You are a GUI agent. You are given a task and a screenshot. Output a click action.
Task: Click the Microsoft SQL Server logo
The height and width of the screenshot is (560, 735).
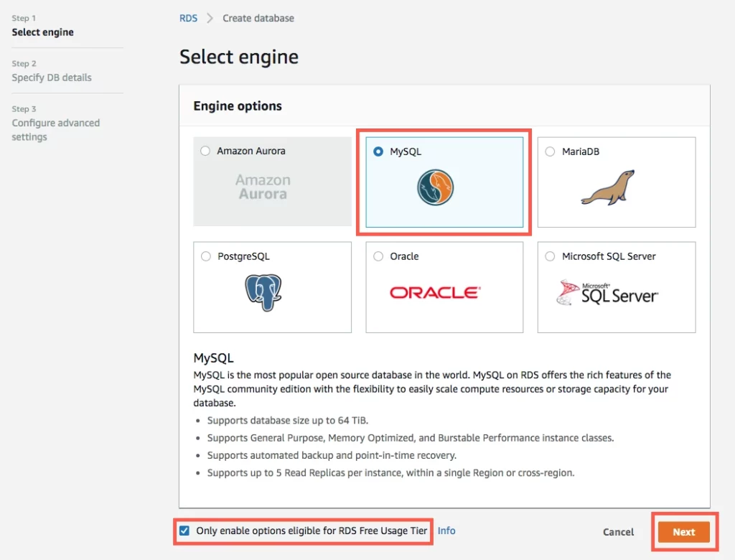[607, 293]
